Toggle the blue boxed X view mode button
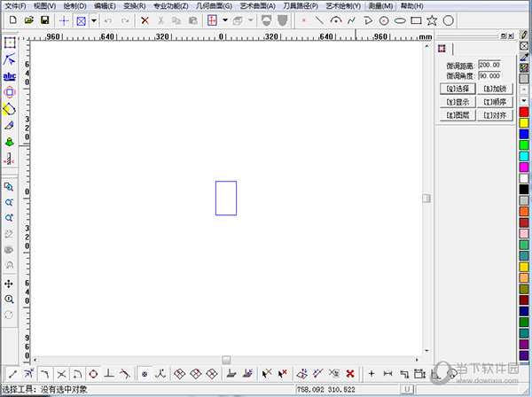 point(81,21)
